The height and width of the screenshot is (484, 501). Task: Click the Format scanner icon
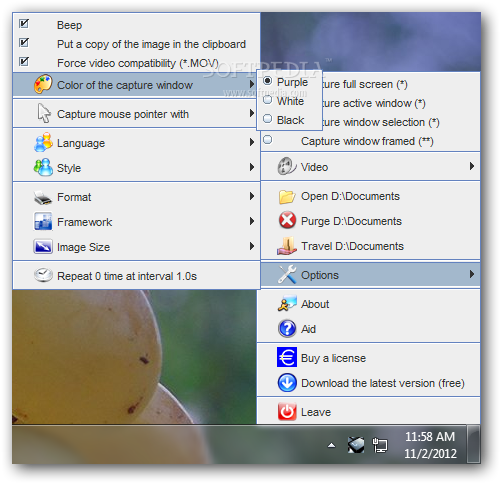click(43, 198)
